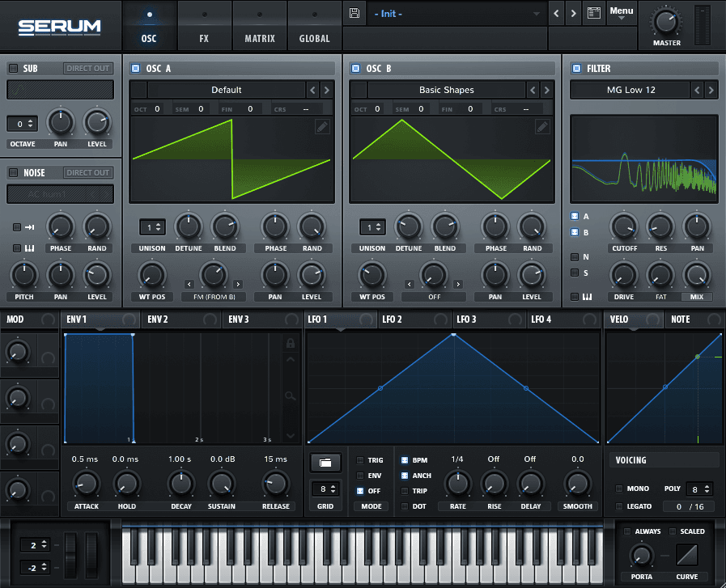Click next warp mode arrow on OSC B
Screen dimensions: 726x588
(x=458, y=284)
